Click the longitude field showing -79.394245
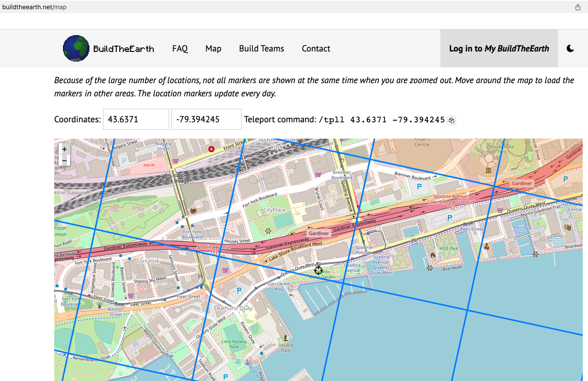Image resolution: width=588 pixels, height=381 pixels. (x=206, y=119)
